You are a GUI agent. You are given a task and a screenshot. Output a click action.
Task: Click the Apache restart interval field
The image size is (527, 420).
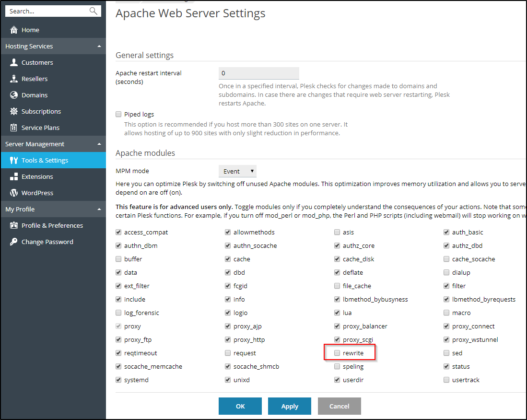tap(258, 73)
